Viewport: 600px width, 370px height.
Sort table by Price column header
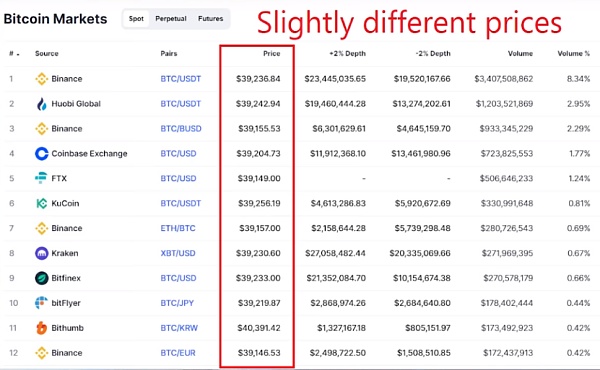pos(272,54)
